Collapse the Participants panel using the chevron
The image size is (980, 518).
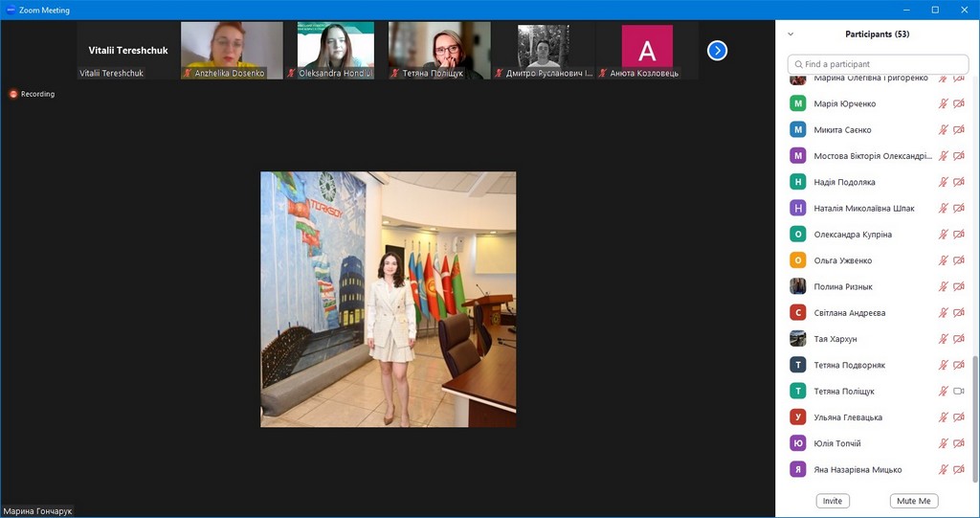coord(791,34)
